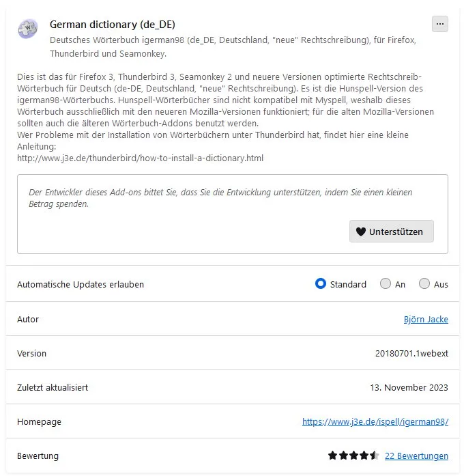Open the 22 Bewertungen reviews link

tap(416, 456)
